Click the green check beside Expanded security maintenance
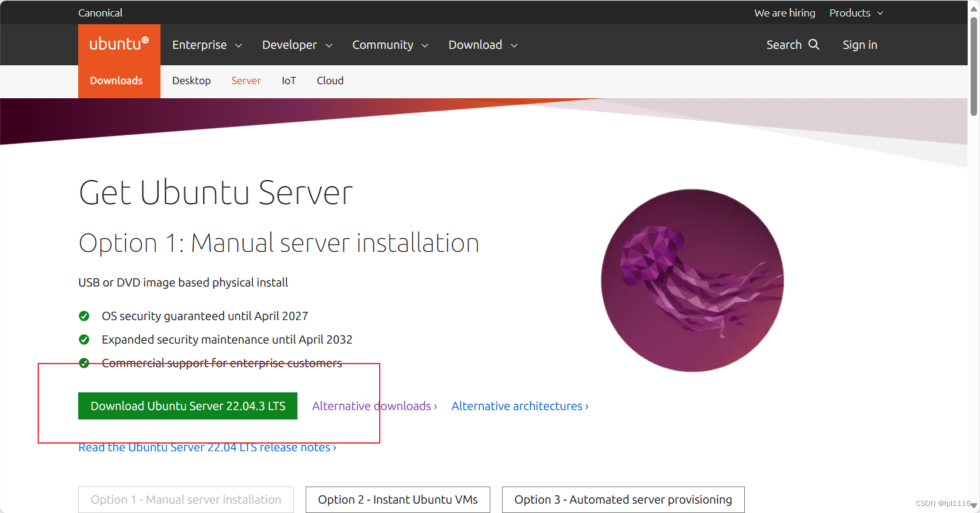980x513 pixels. coord(84,339)
